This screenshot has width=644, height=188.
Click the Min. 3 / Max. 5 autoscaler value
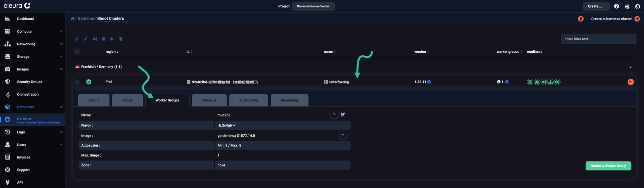[x=229, y=145]
